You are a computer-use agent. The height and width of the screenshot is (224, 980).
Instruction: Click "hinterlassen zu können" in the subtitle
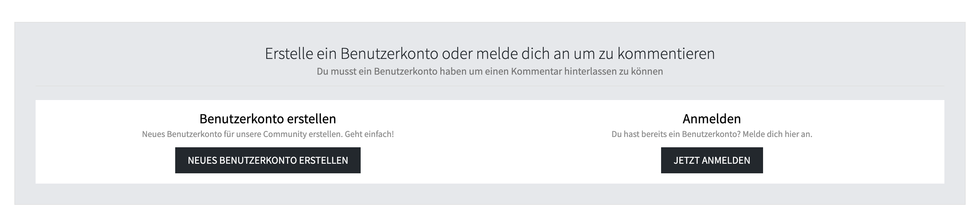pyautogui.click(x=613, y=72)
